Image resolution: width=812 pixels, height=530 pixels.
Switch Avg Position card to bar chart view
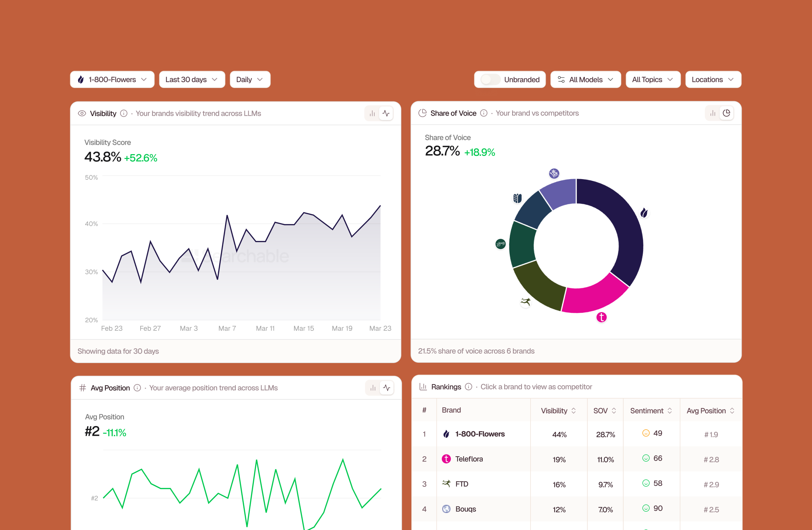coord(373,388)
